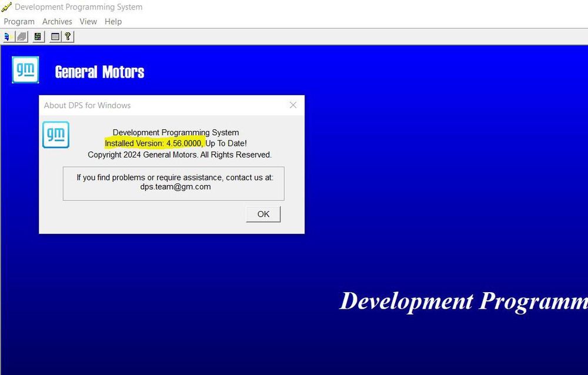Click the app icon in title bar
The width and height of the screenshot is (588, 375).
click(6, 6)
